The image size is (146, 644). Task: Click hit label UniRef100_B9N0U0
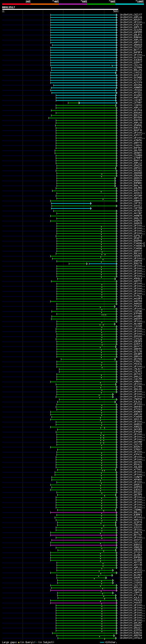point(131,37)
